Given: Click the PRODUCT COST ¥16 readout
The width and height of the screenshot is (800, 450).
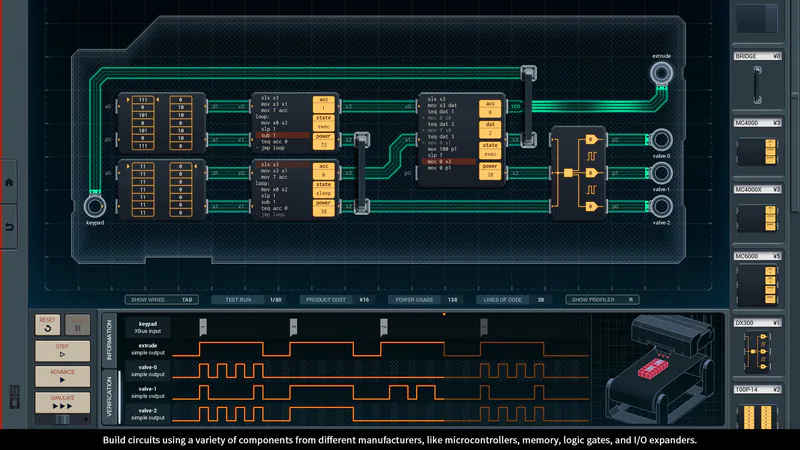Looking at the screenshot, I should (337, 299).
